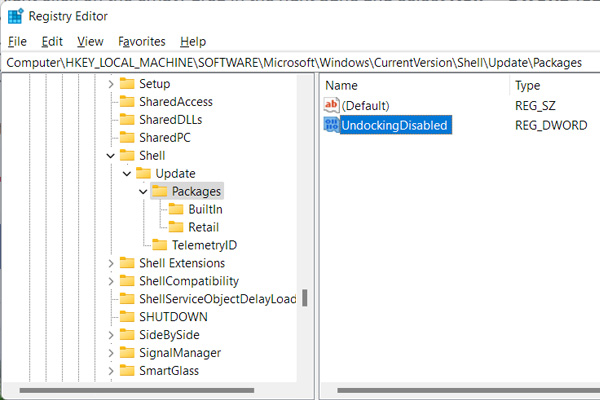Expand the Shell Extensions key
This screenshot has width=600, height=400.
coord(111,263)
